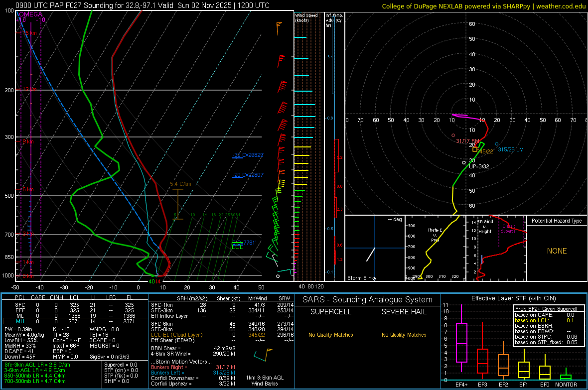
Task: Click the Theta-E v. Pres plot label
Action: pos(435,235)
